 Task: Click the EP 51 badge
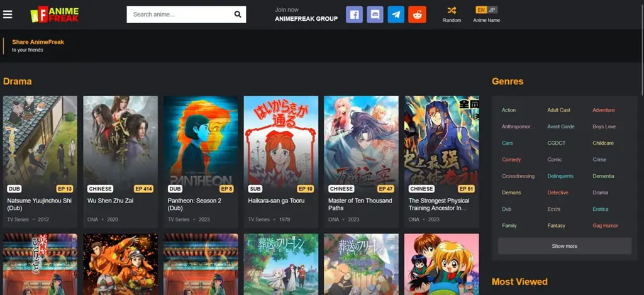(466, 189)
